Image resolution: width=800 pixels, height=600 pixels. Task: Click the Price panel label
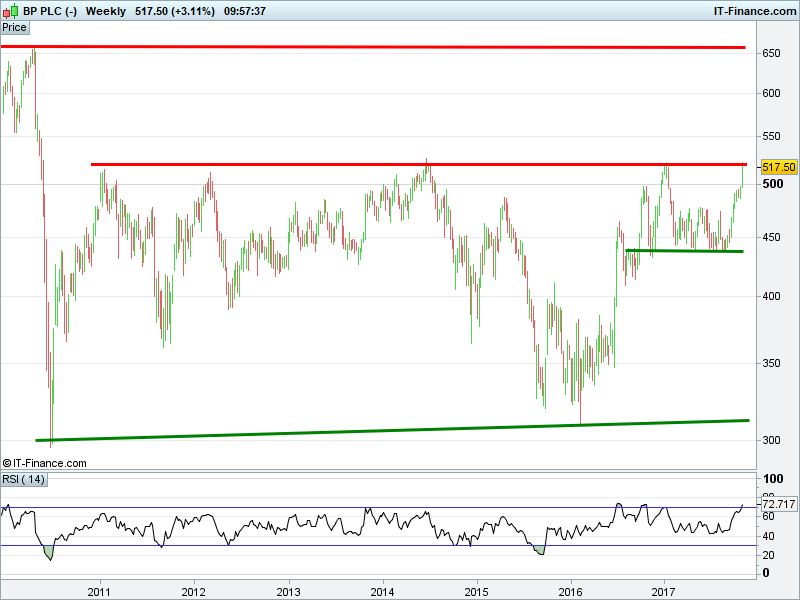point(14,28)
